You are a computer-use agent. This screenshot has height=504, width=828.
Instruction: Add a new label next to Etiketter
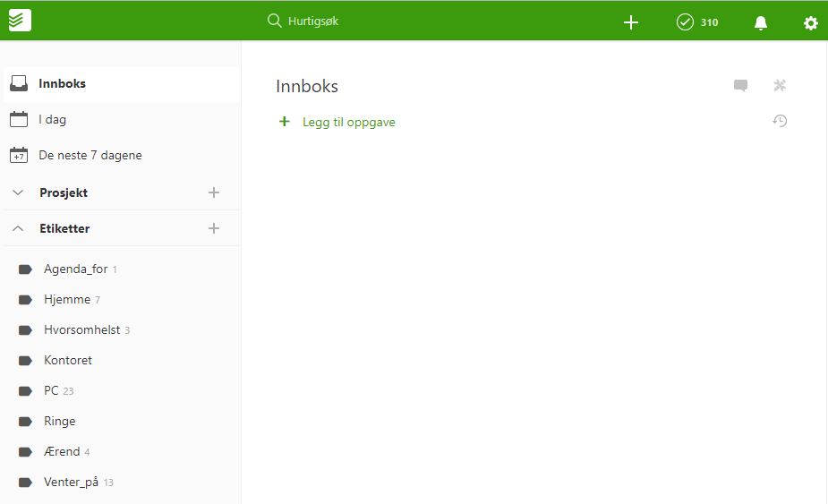coord(213,228)
